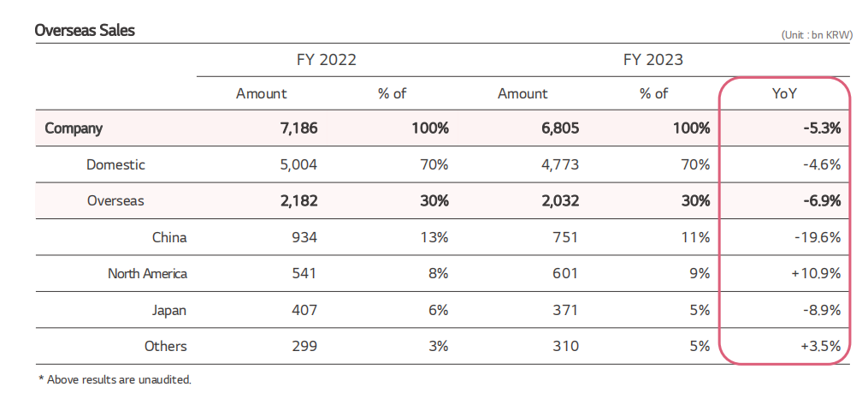Select the FY 2023 column group header
Viewport: 868px width, 399px height.
click(x=652, y=60)
